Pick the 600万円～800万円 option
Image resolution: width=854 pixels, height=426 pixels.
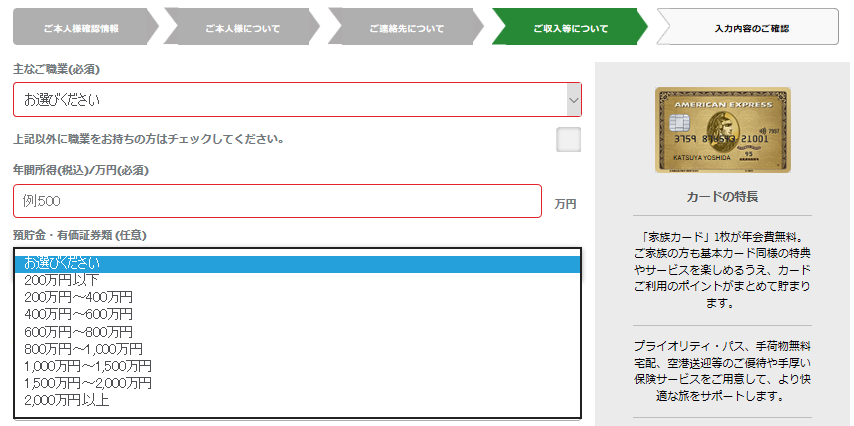click(78, 331)
